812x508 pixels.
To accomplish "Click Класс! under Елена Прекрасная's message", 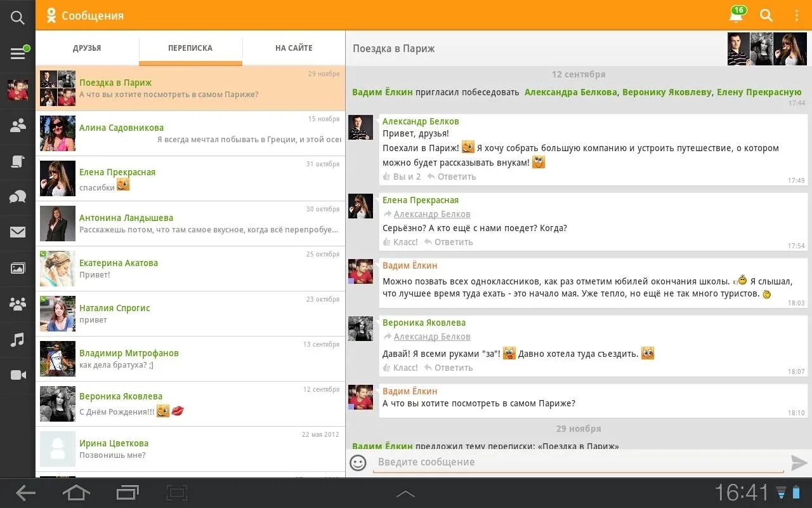I will pyautogui.click(x=400, y=242).
